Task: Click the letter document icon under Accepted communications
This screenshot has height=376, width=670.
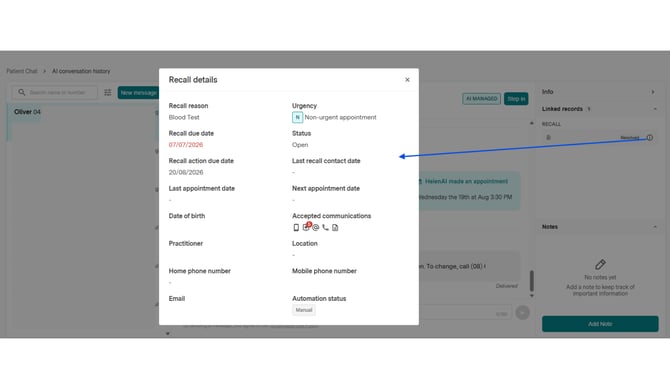Action: click(335, 228)
